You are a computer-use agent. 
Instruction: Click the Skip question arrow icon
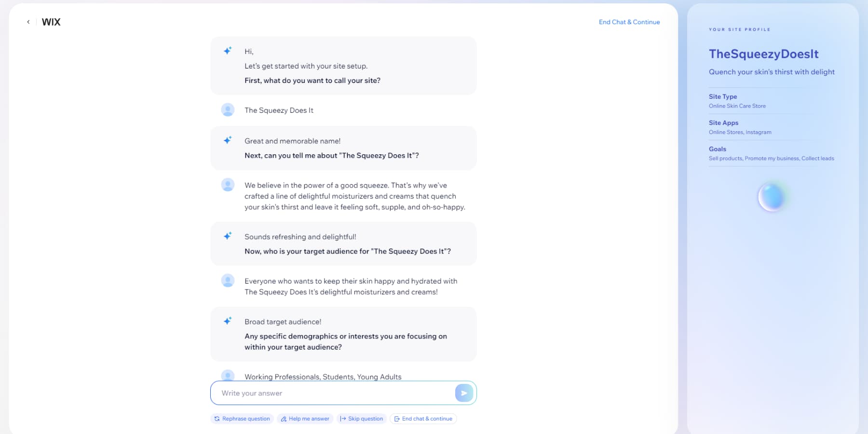coord(343,419)
